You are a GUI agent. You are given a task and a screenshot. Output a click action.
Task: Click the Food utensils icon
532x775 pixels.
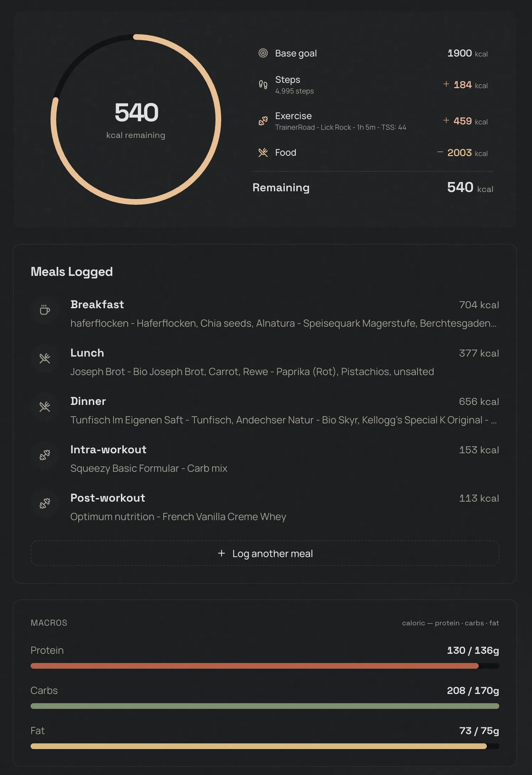263,153
